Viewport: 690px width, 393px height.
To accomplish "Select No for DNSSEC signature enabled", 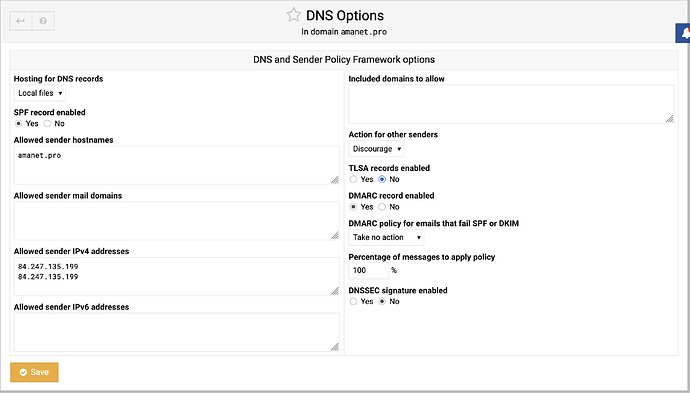I will (x=382, y=301).
